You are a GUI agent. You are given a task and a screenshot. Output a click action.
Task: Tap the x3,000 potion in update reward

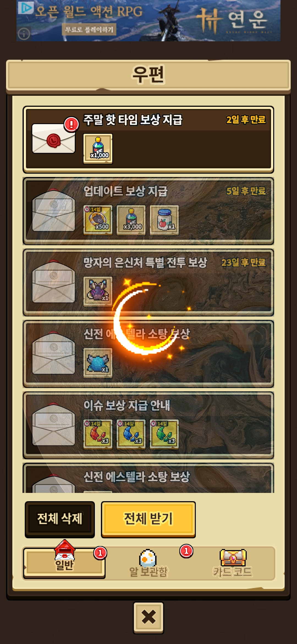[x=131, y=220]
